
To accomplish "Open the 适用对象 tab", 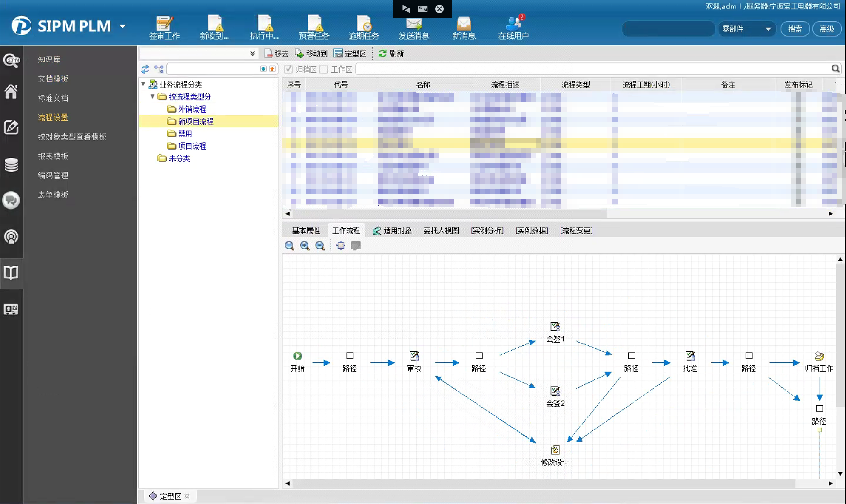I will [393, 230].
